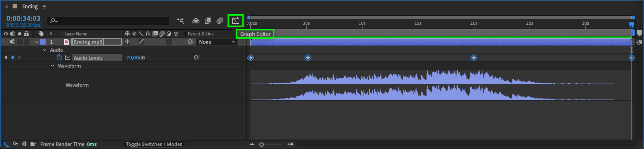644x149 pixels.
Task: Toggle Audio Levels stopwatch animation
Action: (x=59, y=57)
